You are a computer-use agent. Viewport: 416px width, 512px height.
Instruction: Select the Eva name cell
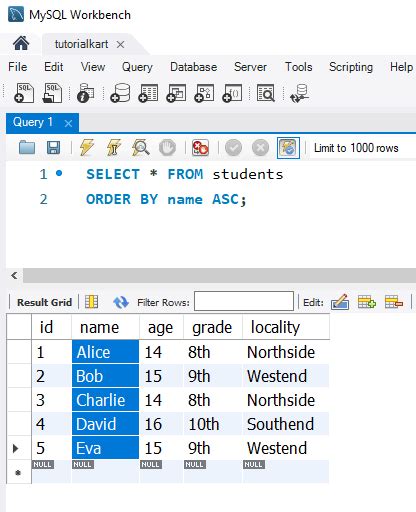click(x=105, y=448)
